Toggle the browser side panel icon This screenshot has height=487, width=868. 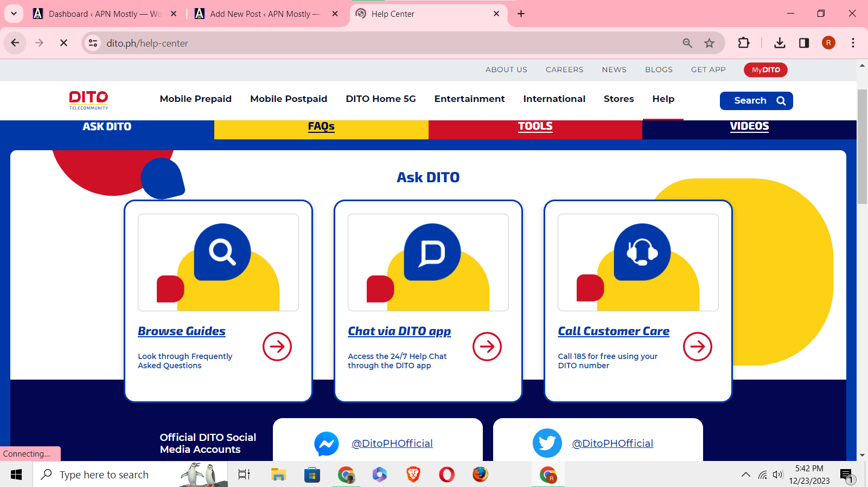click(804, 43)
